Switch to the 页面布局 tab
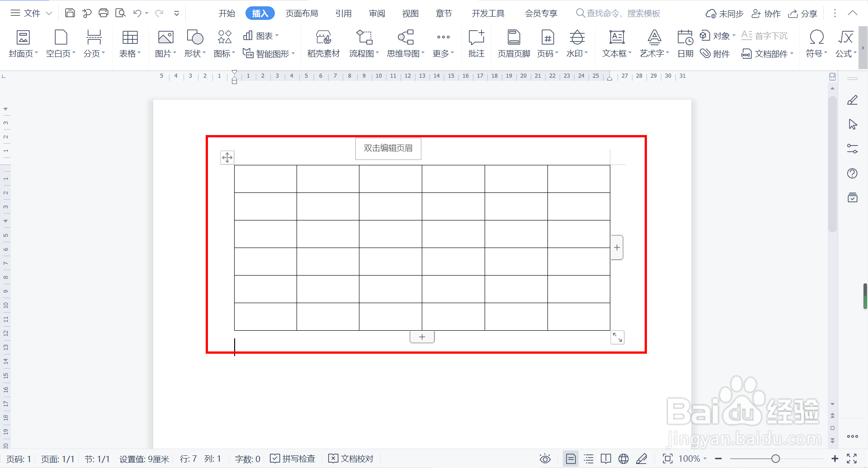This screenshot has height=468, width=868. [x=302, y=14]
